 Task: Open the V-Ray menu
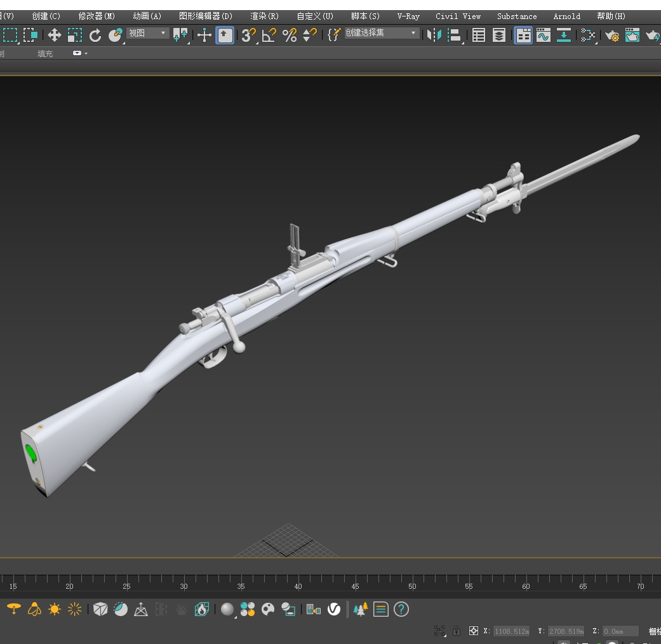[x=408, y=16]
